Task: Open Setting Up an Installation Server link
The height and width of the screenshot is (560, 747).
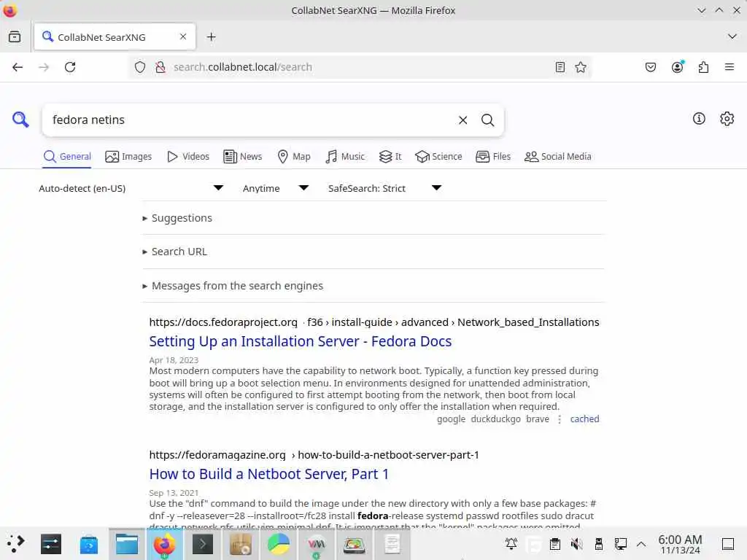Action: tap(300, 341)
